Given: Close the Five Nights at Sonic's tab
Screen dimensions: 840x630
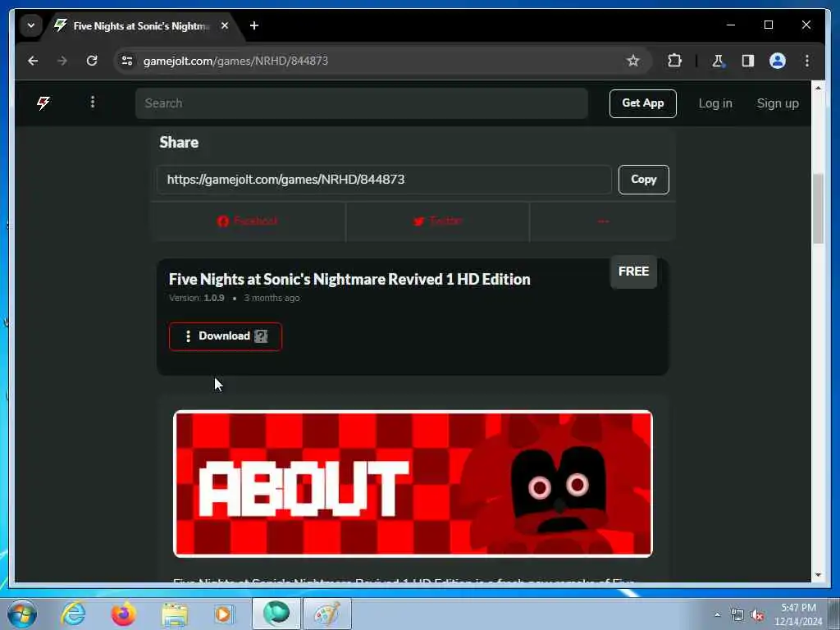Looking at the screenshot, I should 225,25.
